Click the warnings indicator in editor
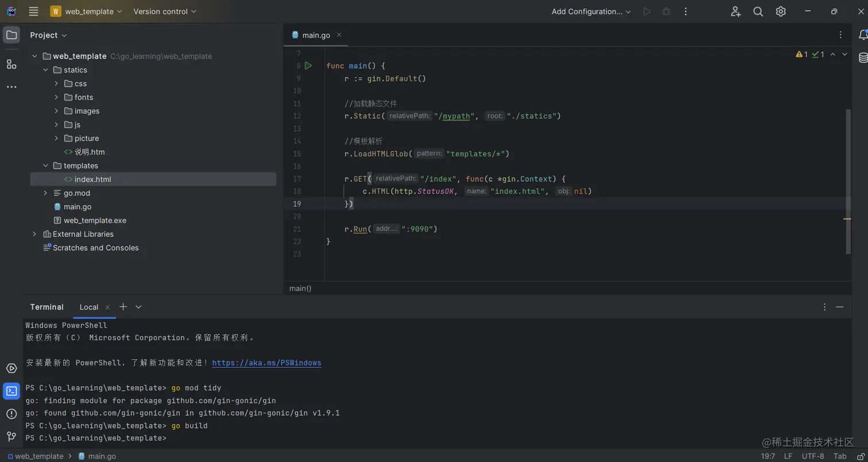The height and width of the screenshot is (462, 868). pyautogui.click(x=801, y=55)
